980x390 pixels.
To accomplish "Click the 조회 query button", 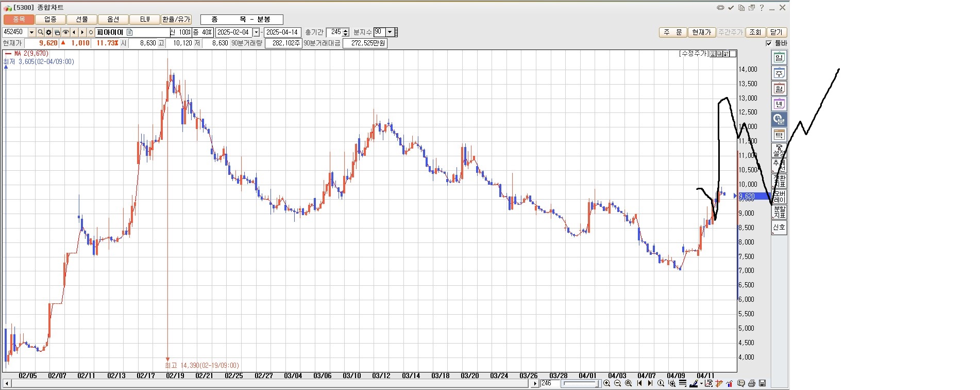I will pyautogui.click(x=755, y=32).
